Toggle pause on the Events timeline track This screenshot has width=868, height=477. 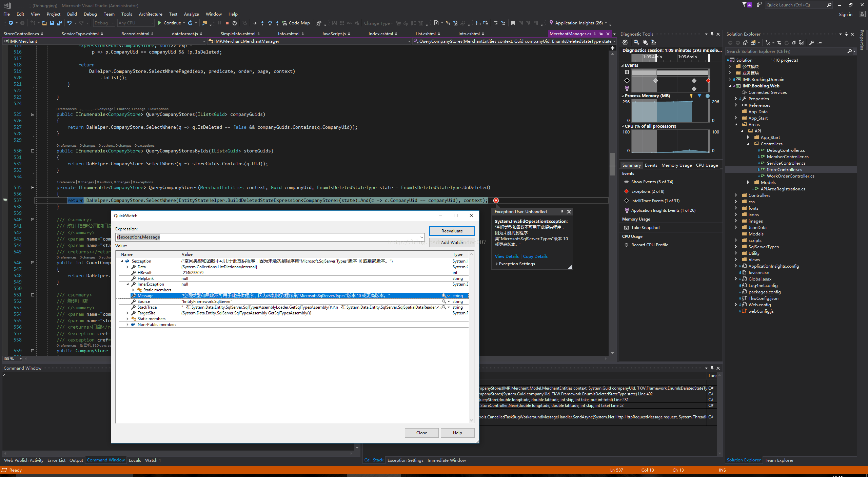[x=627, y=72]
